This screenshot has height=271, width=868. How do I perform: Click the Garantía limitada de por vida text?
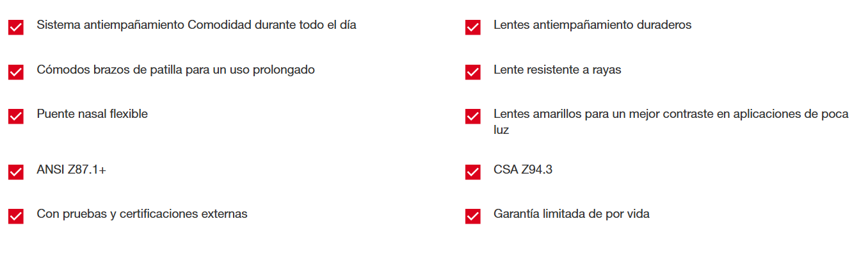tap(571, 214)
